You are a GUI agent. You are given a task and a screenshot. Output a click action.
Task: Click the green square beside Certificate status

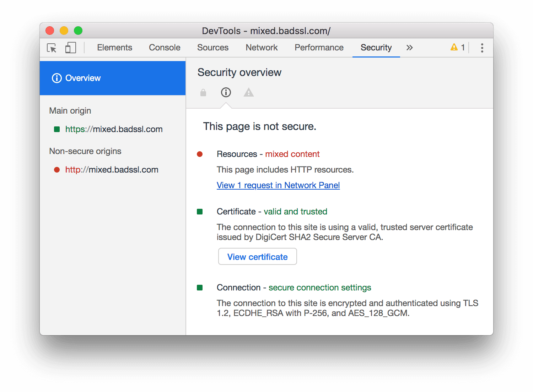pyautogui.click(x=200, y=211)
